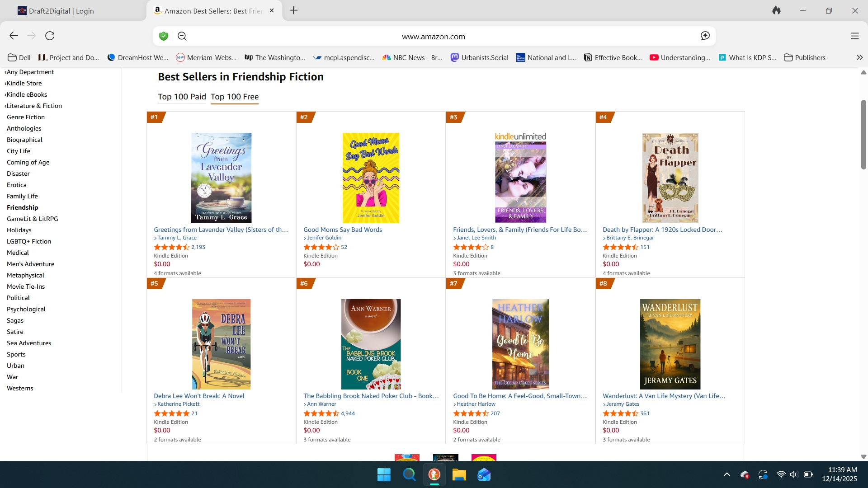Click the reload page icon
This screenshot has width=868, height=488.
50,36
